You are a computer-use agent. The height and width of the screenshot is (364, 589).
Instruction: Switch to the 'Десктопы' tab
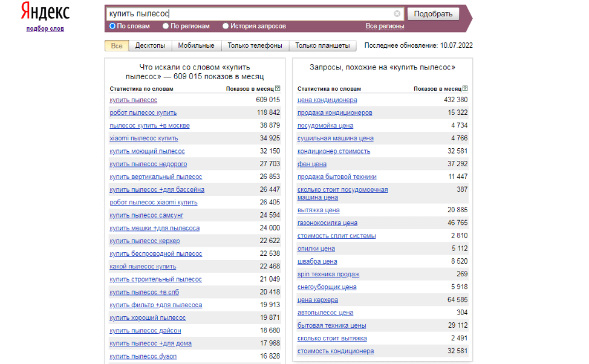pos(150,45)
